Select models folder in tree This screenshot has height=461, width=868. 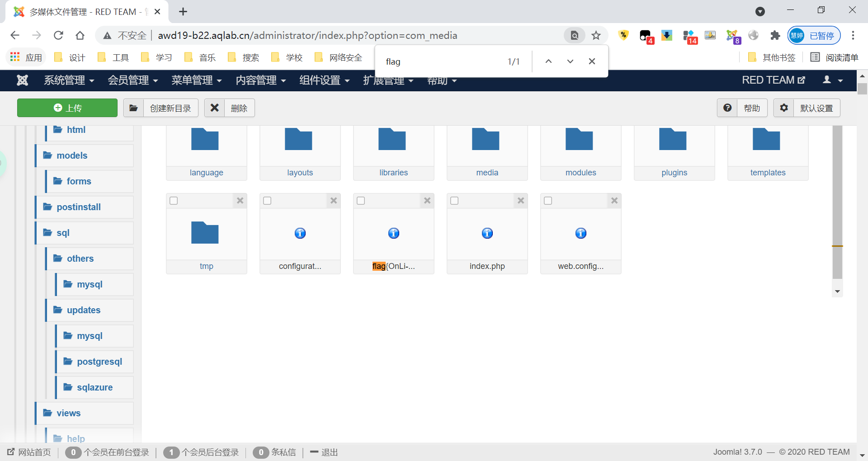(x=85, y=155)
